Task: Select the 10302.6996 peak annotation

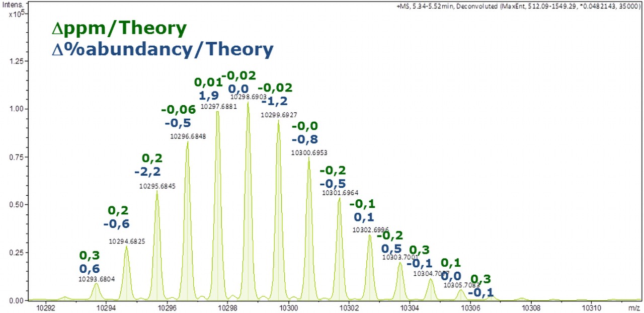Action: (371, 229)
